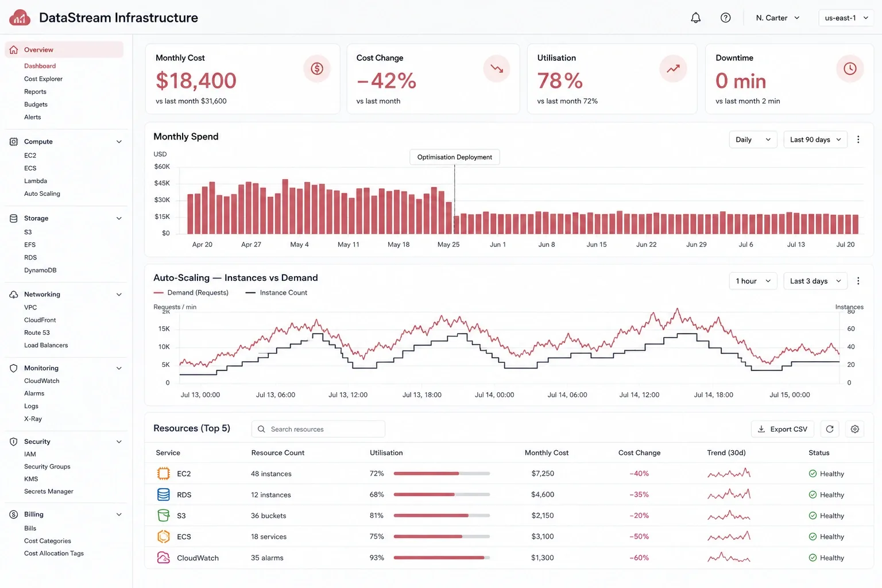The width and height of the screenshot is (882, 588).
Task: Click the Compute chip icon in sidebar
Action: tap(14, 141)
